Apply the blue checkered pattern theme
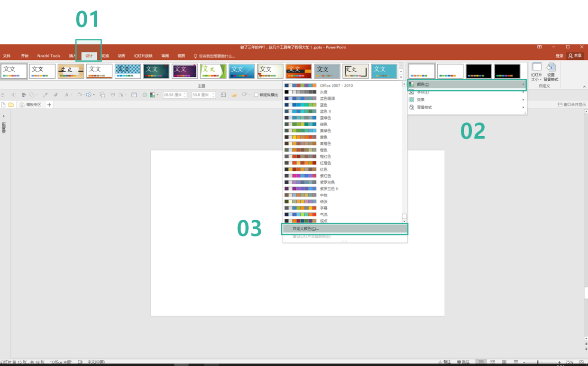 [128, 71]
